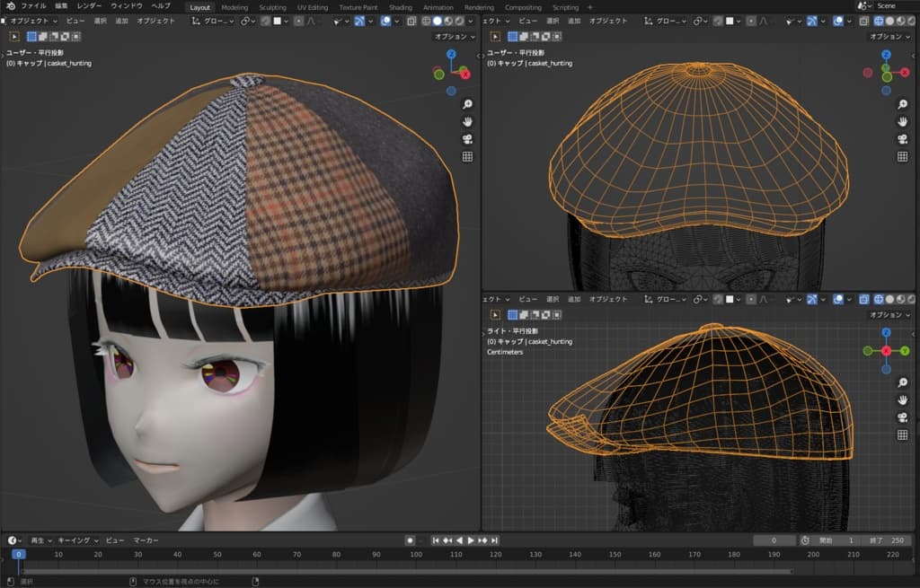
Task: Click the red X axis on the main viewport gizmo
Action: coord(465,75)
